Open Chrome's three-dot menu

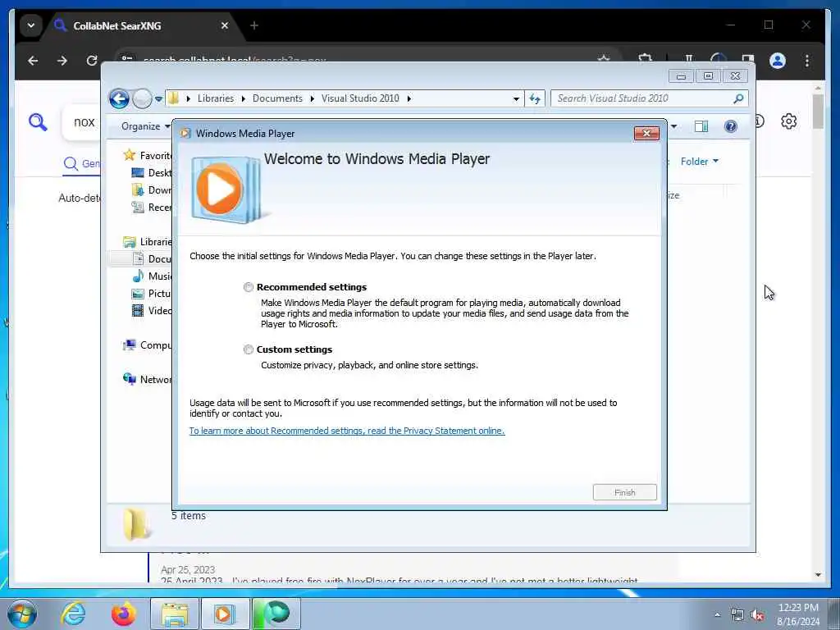807,61
